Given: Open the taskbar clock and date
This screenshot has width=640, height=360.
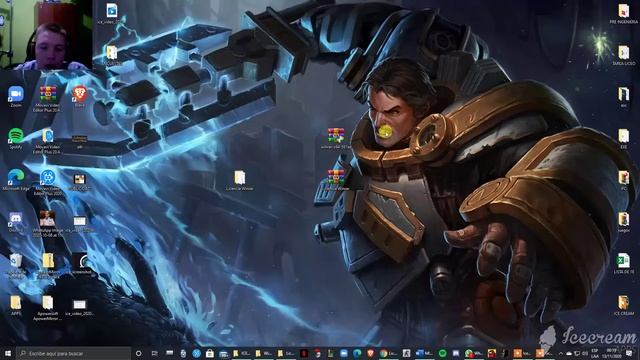Looking at the screenshot, I should pos(611,353).
